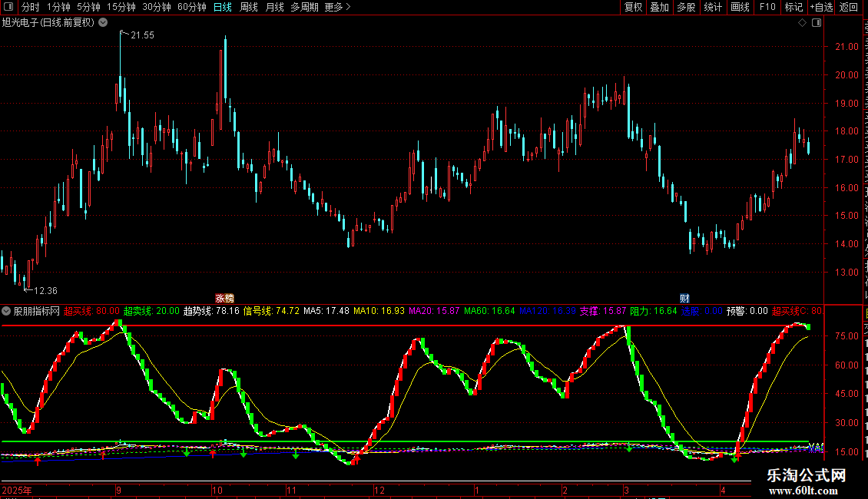The height and width of the screenshot is (499, 868).
Task: Click the 统计 statistics button
Action: click(713, 7)
